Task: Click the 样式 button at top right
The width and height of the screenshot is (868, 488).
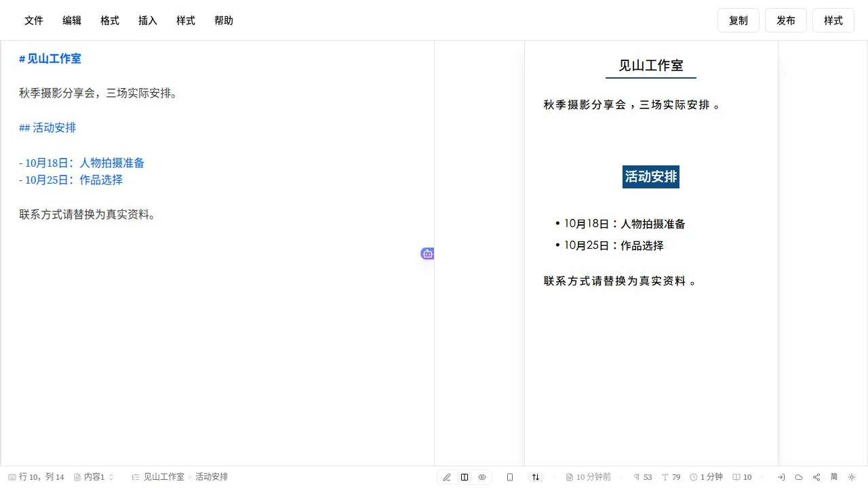Action: (833, 20)
